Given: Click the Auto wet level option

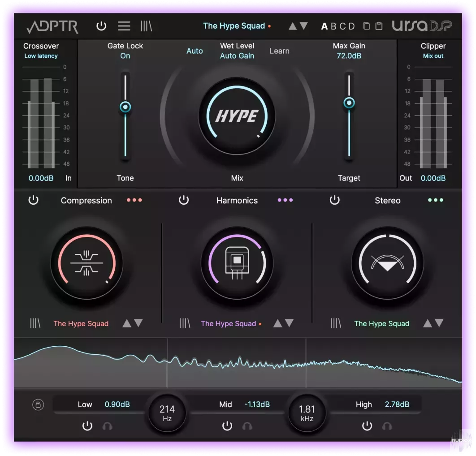Looking at the screenshot, I should pyautogui.click(x=195, y=51).
